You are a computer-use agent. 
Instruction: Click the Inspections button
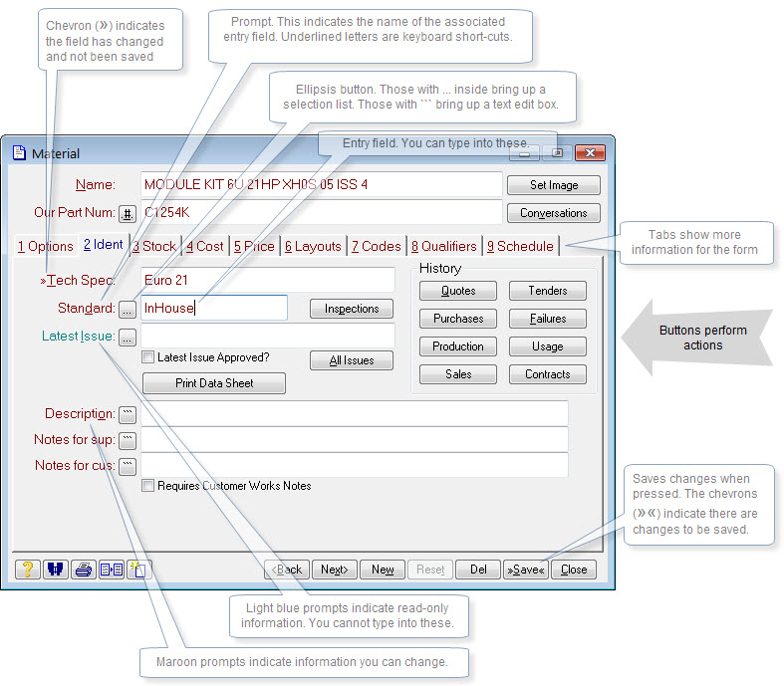[x=352, y=309]
